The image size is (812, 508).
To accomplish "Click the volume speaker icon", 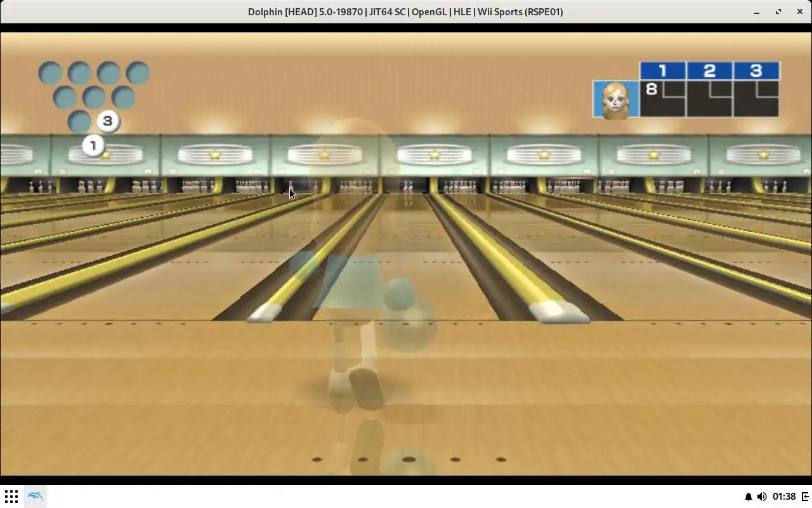I will coord(762,497).
